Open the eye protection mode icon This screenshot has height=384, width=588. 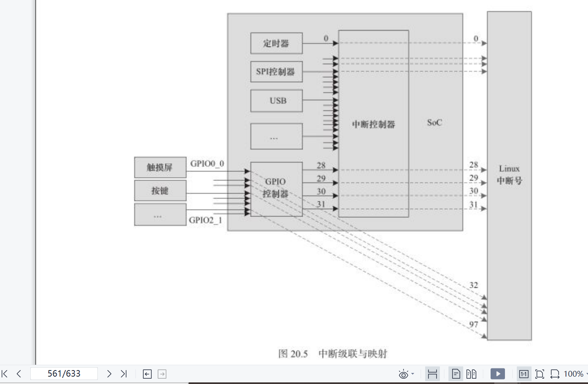(403, 374)
